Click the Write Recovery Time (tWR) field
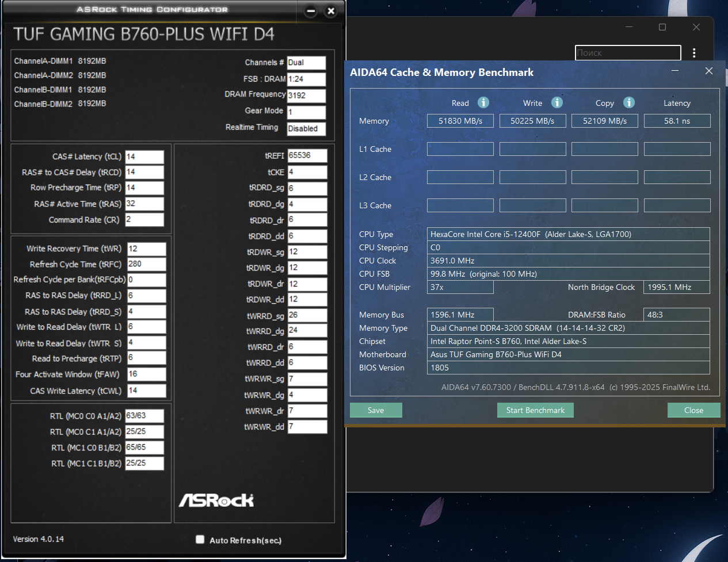This screenshot has width=728, height=562. [147, 248]
